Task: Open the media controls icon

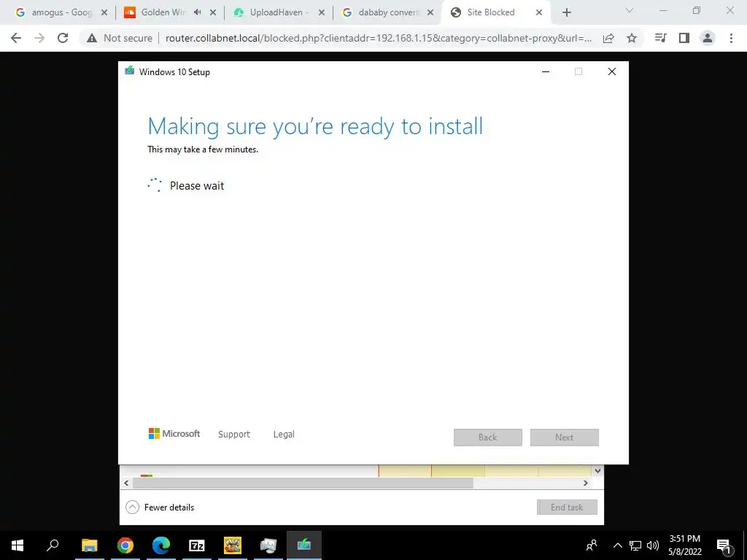Action: [x=660, y=38]
